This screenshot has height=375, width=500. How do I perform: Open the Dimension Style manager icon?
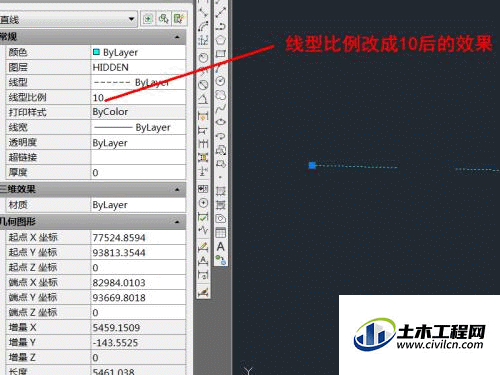tap(203, 292)
